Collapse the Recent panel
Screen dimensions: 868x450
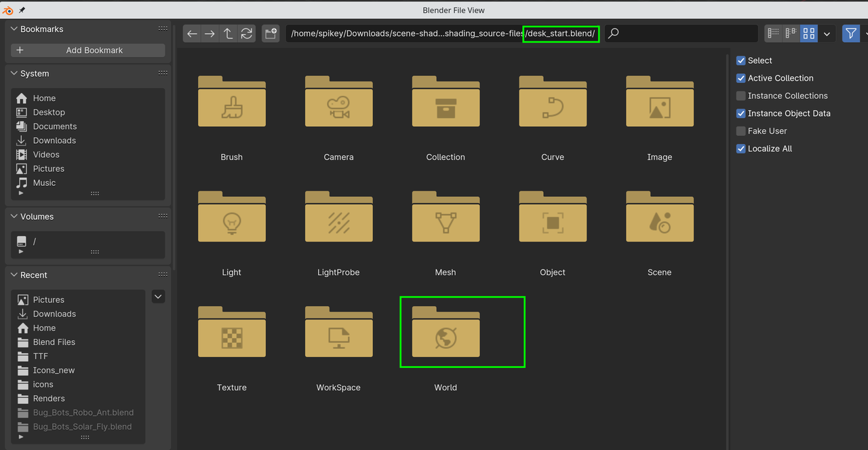tap(14, 275)
